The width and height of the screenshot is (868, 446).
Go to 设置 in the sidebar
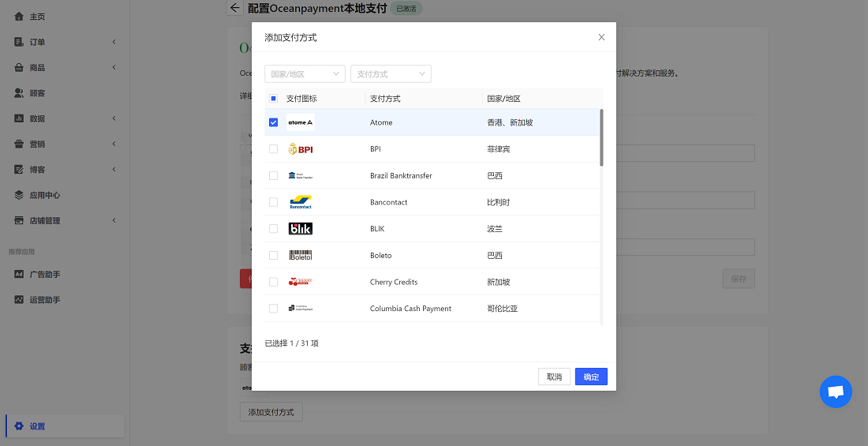point(38,426)
